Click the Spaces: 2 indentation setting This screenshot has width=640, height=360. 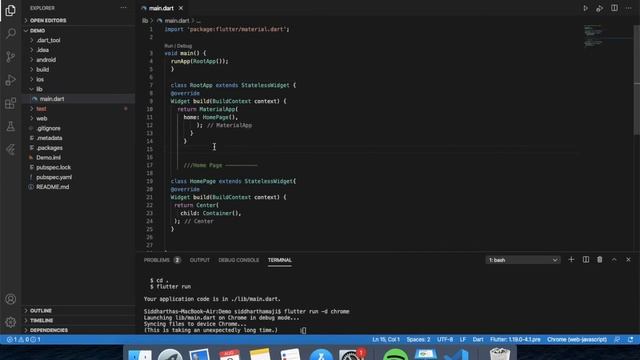point(418,339)
